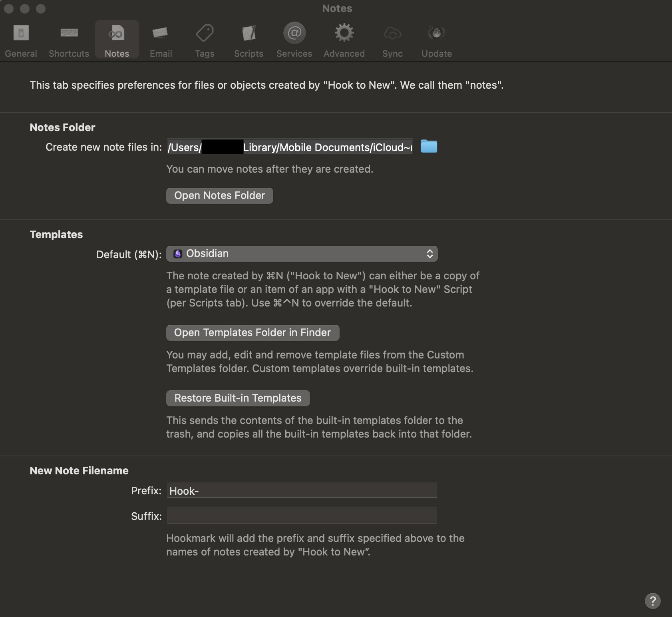Open the Tags preferences icon
This screenshot has height=617, width=672.
205,33
